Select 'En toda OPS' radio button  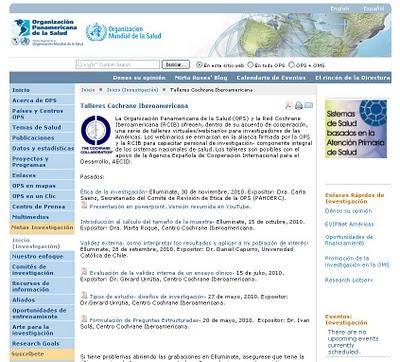(250, 65)
